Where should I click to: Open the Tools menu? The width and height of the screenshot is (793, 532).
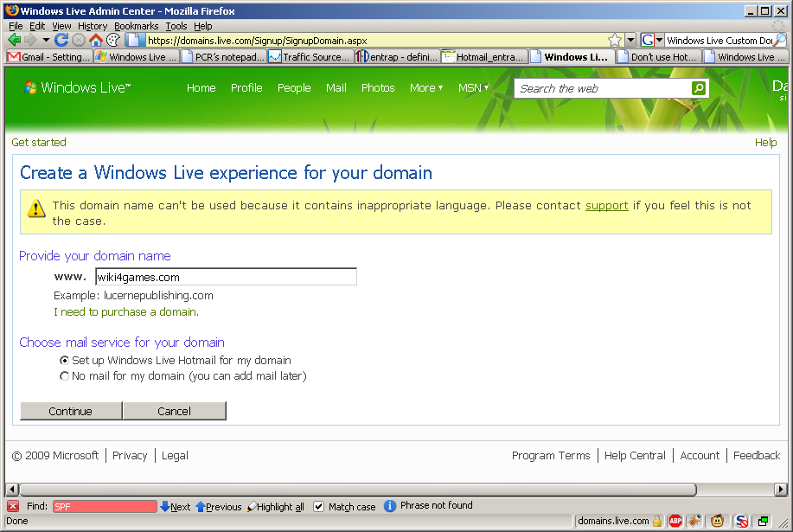pyautogui.click(x=176, y=26)
